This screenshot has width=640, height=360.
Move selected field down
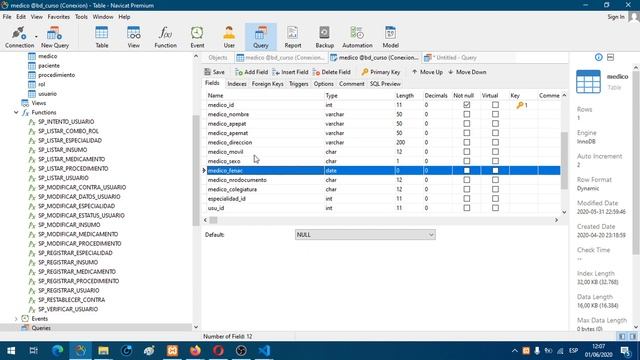click(x=467, y=72)
